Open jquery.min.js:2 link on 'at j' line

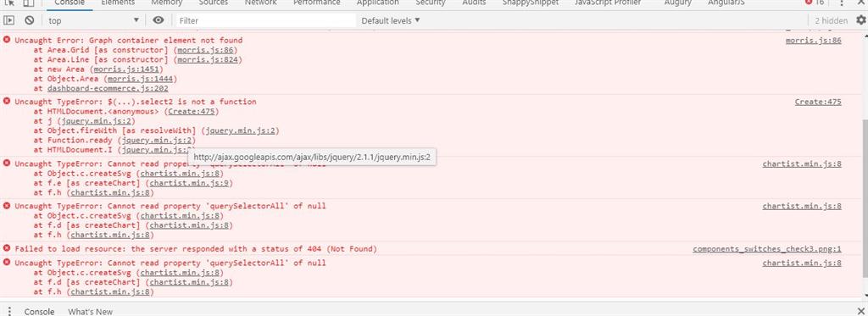point(97,120)
